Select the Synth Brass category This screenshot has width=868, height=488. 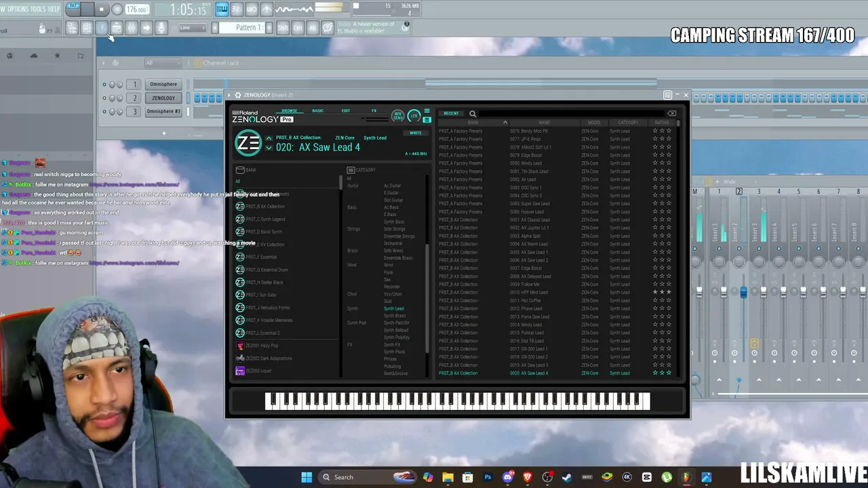coord(395,316)
